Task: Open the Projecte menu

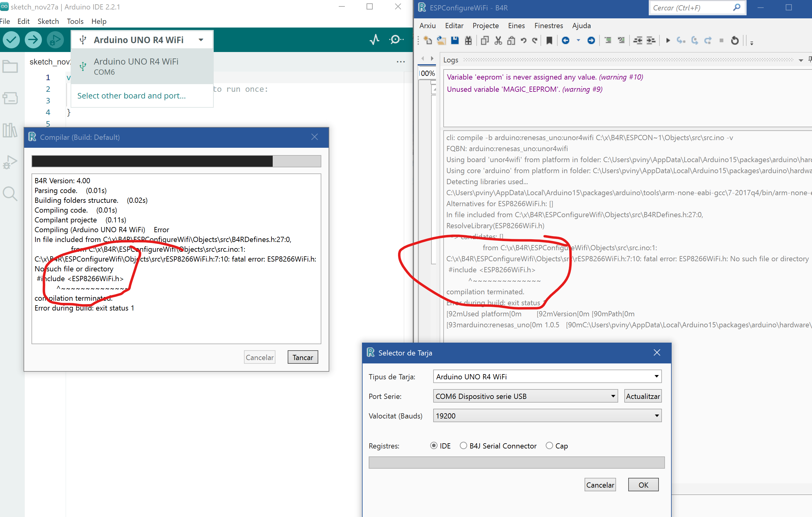Action: [485, 26]
